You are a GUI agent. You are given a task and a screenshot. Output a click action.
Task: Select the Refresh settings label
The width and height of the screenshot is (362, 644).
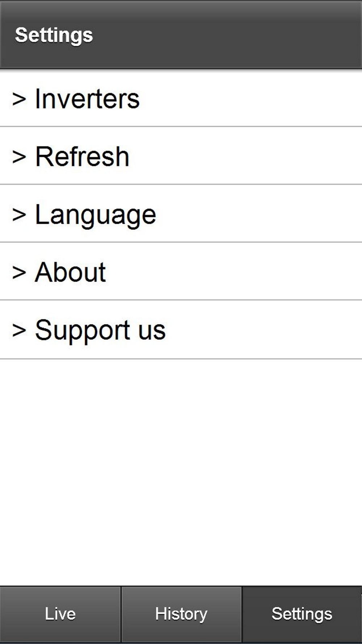click(x=82, y=157)
